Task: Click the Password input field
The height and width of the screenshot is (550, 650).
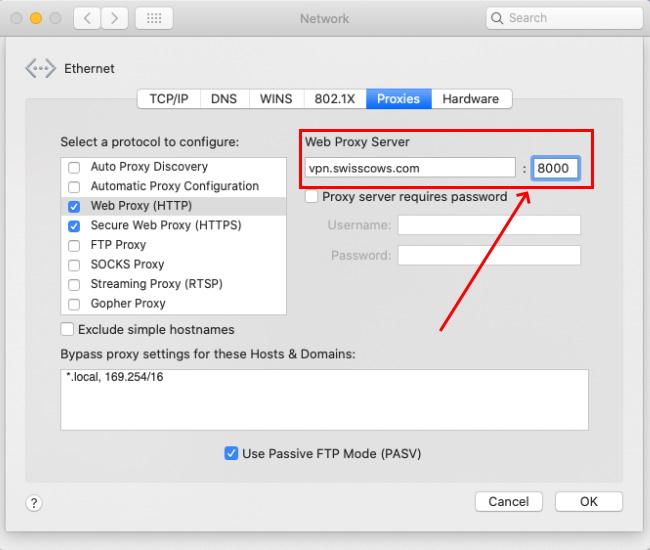Action: (x=489, y=255)
